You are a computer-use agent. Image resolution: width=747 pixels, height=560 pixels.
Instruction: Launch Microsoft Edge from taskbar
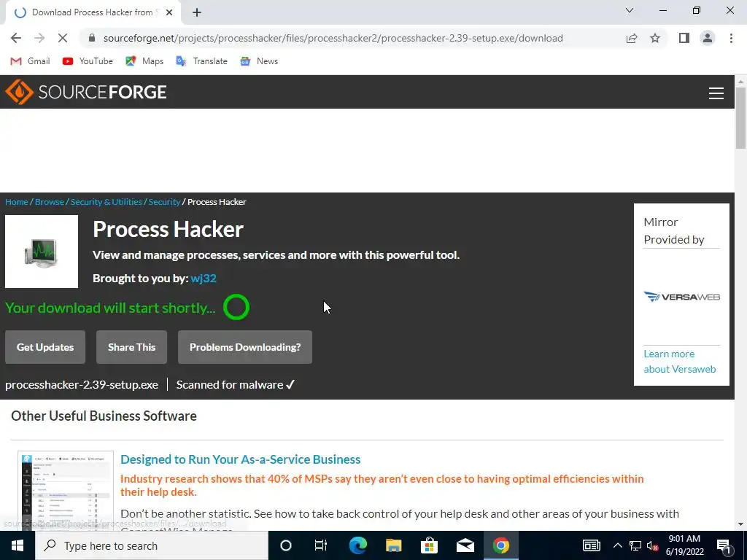(x=357, y=545)
